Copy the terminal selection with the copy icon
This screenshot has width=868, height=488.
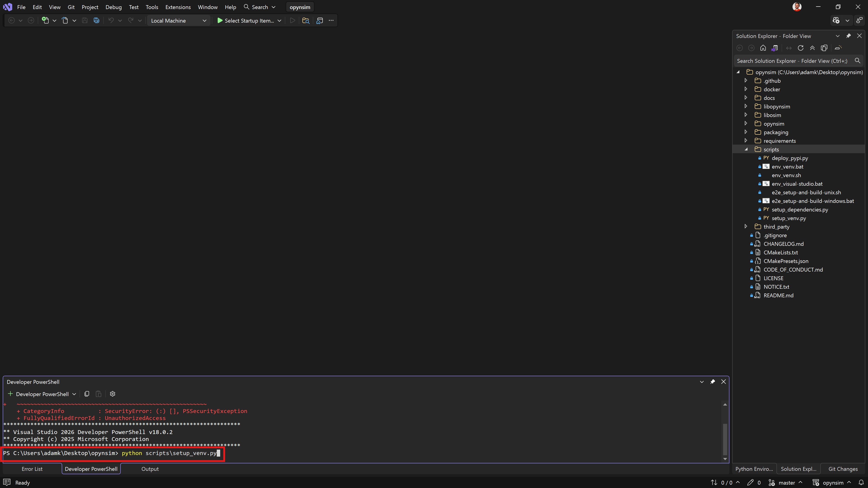[x=87, y=394]
